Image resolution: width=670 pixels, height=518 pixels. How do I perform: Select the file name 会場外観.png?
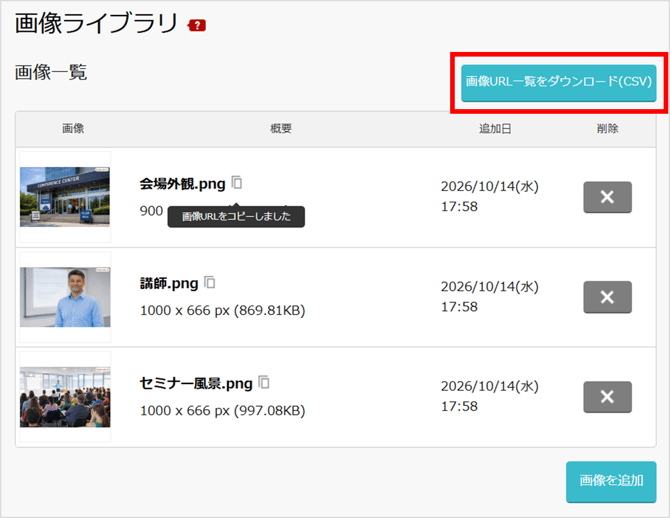point(182,184)
